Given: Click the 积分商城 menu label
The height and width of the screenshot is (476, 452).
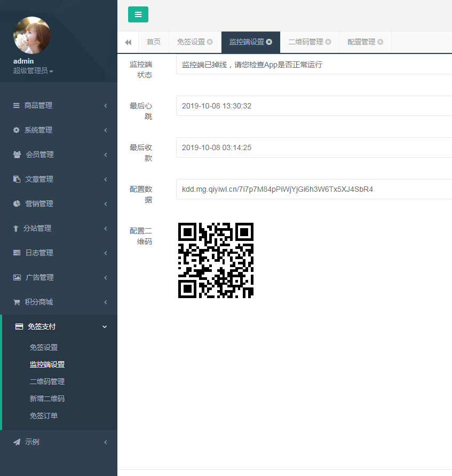Looking at the screenshot, I should (x=39, y=302).
